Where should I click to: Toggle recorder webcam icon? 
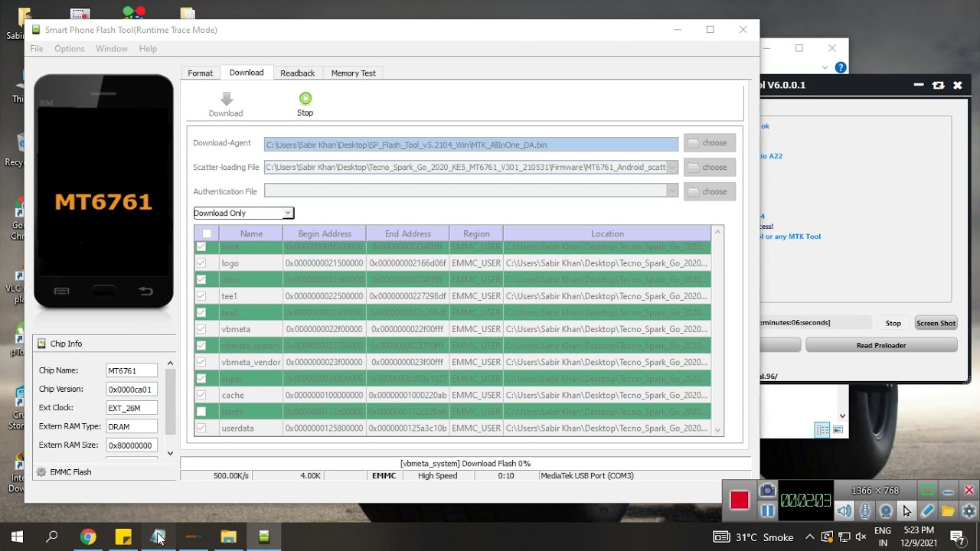[x=886, y=510]
